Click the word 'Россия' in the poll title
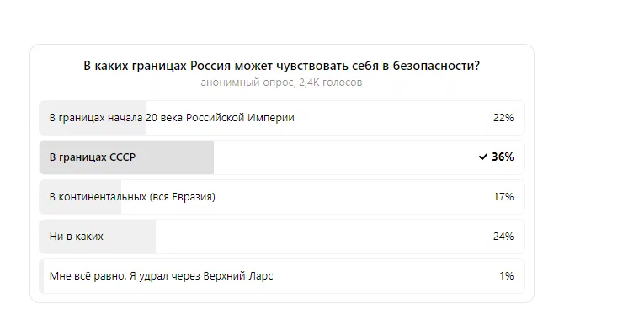 210,66
